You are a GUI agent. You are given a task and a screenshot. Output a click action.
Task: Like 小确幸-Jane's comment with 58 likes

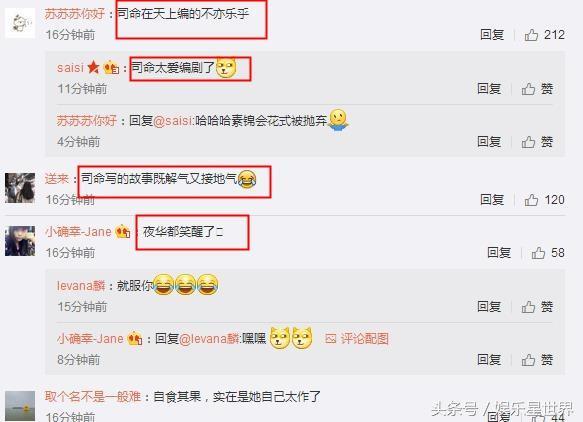tap(538, 253)
